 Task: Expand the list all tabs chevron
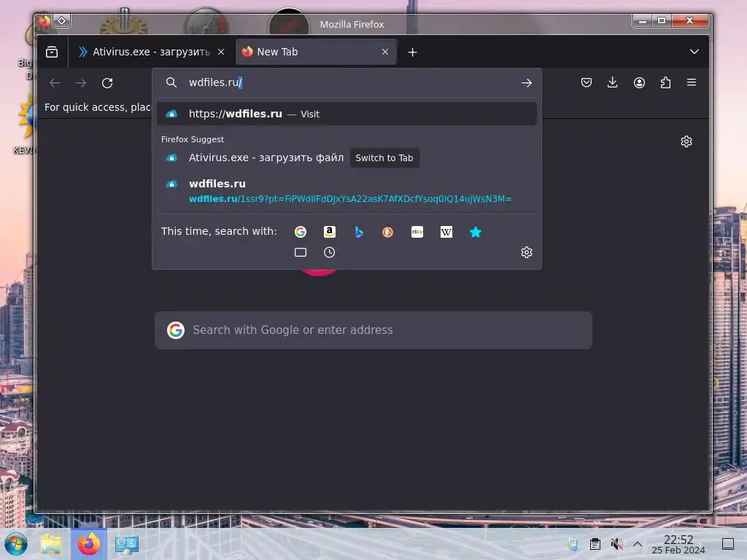coord(694,52)
